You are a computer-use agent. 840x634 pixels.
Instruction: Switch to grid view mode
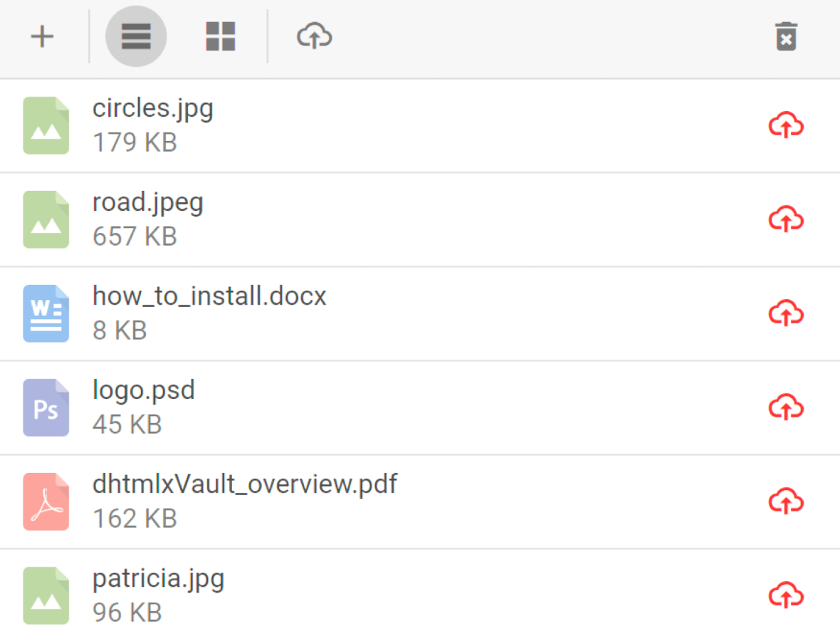click(x=221, y=36)
